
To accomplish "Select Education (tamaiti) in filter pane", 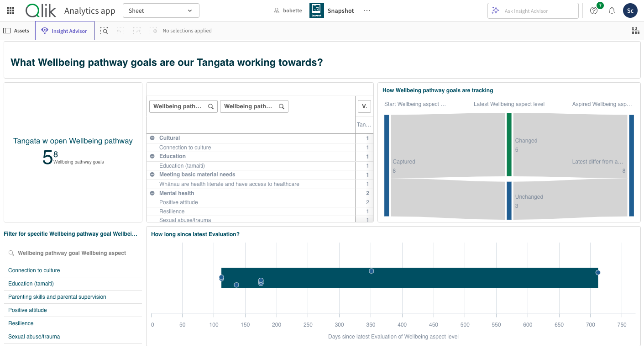I will click(x=73, y=284).
